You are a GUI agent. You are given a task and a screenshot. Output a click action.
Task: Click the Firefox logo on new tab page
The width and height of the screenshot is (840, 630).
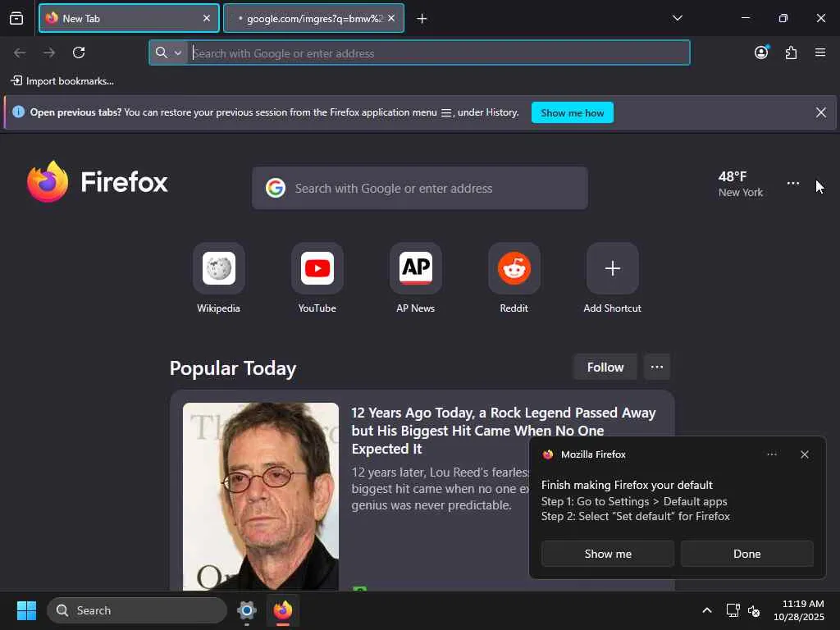pos(98,181)
